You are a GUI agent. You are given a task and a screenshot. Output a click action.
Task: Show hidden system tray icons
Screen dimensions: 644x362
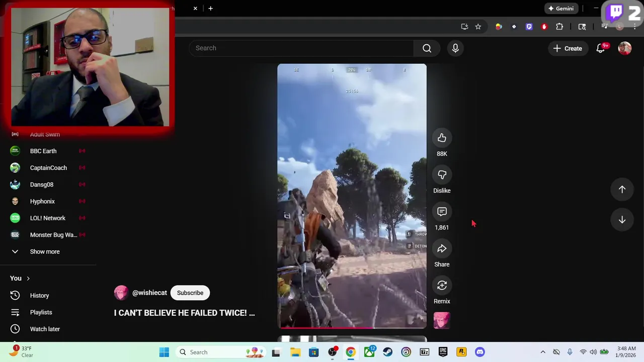pyautogui.click(x=543, y=352)
